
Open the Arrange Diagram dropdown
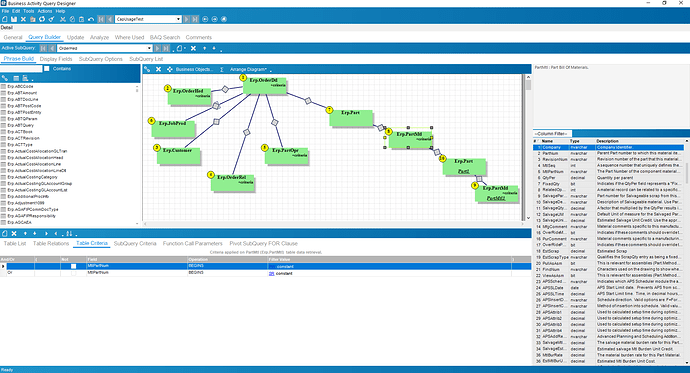click(x=250, y=69)
